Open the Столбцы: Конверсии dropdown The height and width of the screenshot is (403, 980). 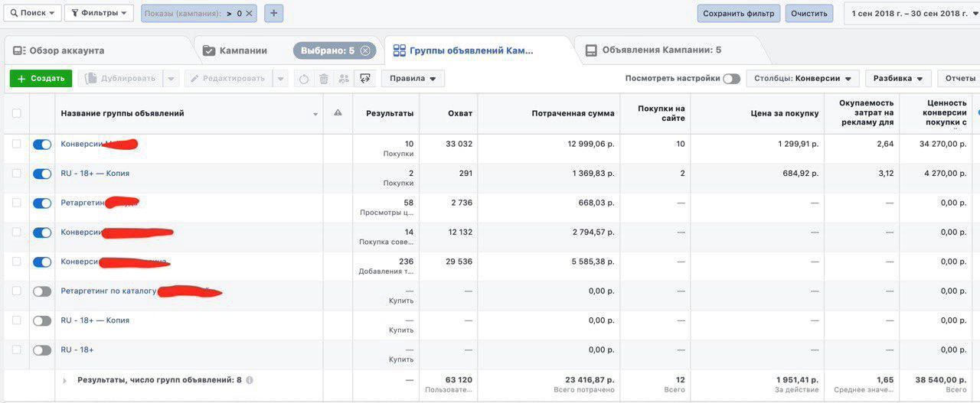click(803, 79)
